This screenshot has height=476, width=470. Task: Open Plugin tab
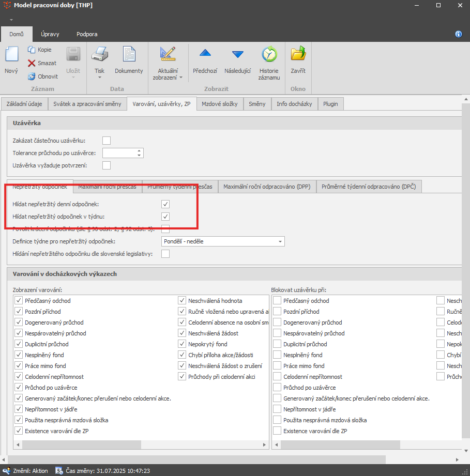coord(330,104)
